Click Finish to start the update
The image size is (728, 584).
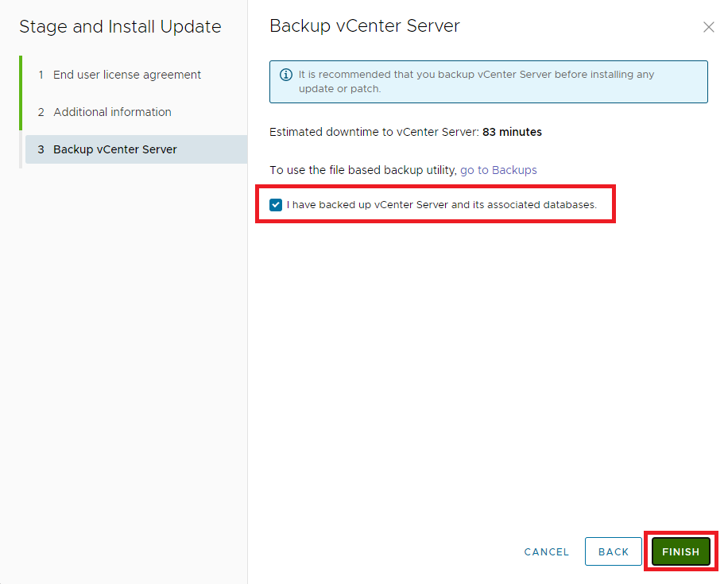(680, 551)
